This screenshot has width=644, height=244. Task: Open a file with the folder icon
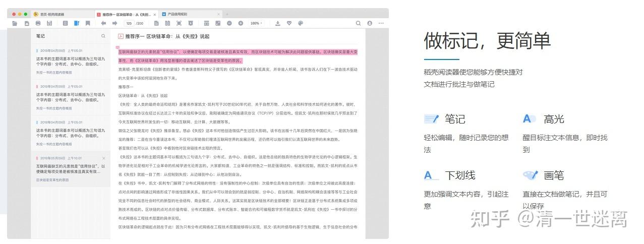(x=15, y=23)
